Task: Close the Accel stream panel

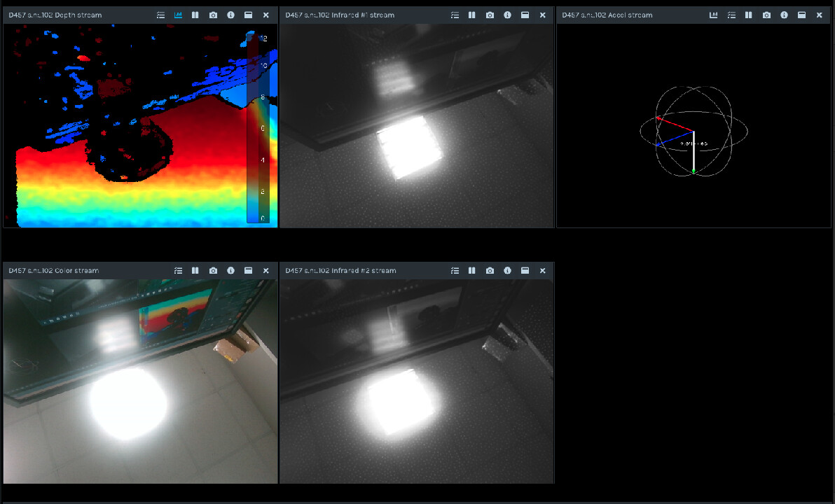Action: coord(819,15)
